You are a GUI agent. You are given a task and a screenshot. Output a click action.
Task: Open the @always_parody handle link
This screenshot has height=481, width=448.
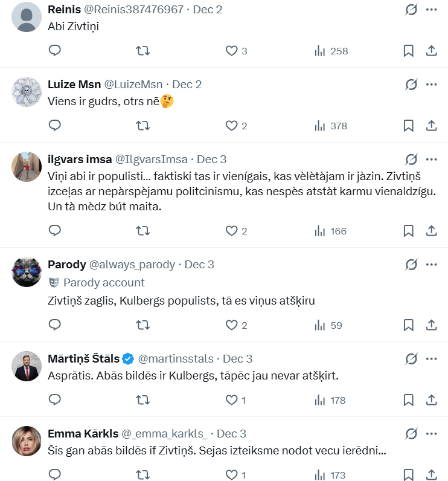pos(132,265)
